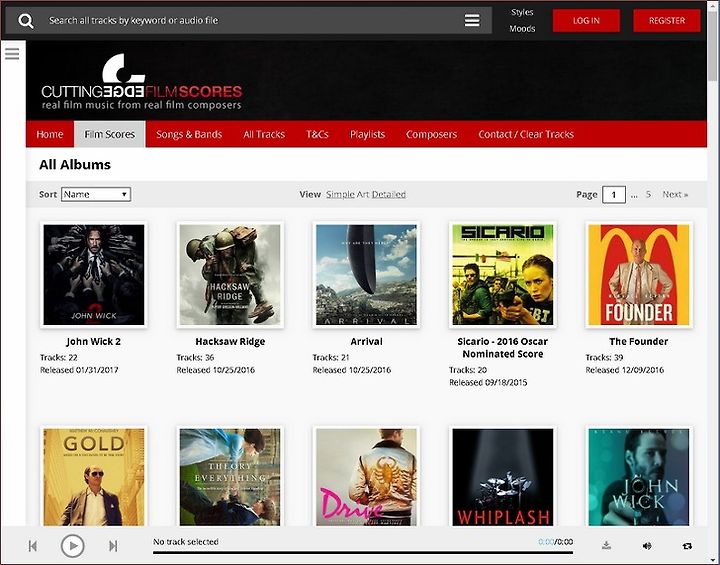
Task: Open the search bar hamburger menu
Action: (472, 20)
